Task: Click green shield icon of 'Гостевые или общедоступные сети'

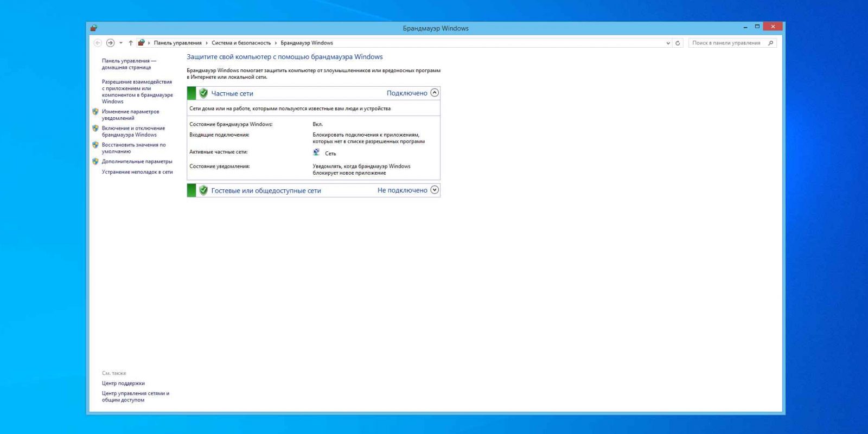Action: pyautogui.click(x=203, y=190)
